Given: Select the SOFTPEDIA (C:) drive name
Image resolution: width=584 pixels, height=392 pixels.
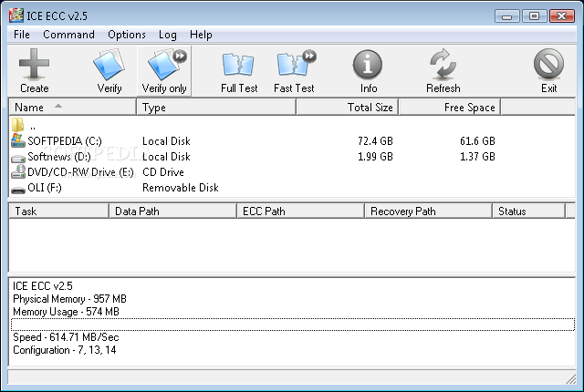Looking at the screenshot, I should click(65, 141).
